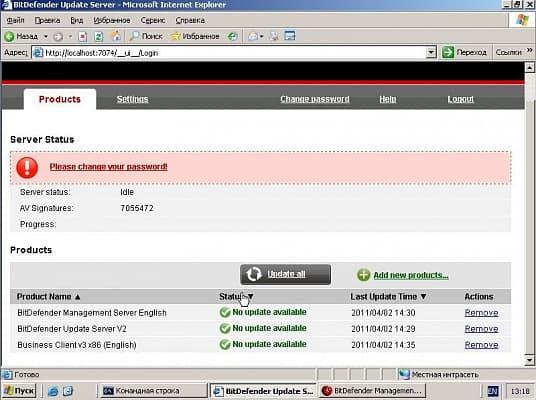Click the red exclamation warning icon
536x400 pixels.
[x=27, y=168]
